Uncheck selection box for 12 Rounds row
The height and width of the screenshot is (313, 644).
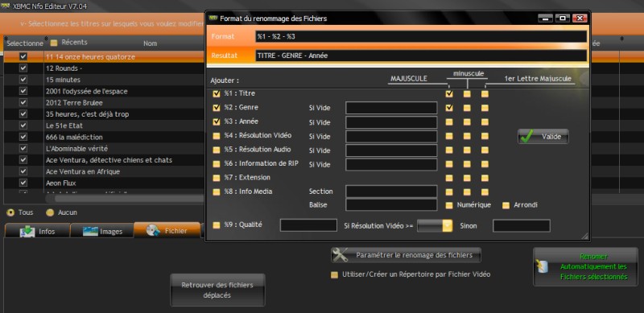23,68
